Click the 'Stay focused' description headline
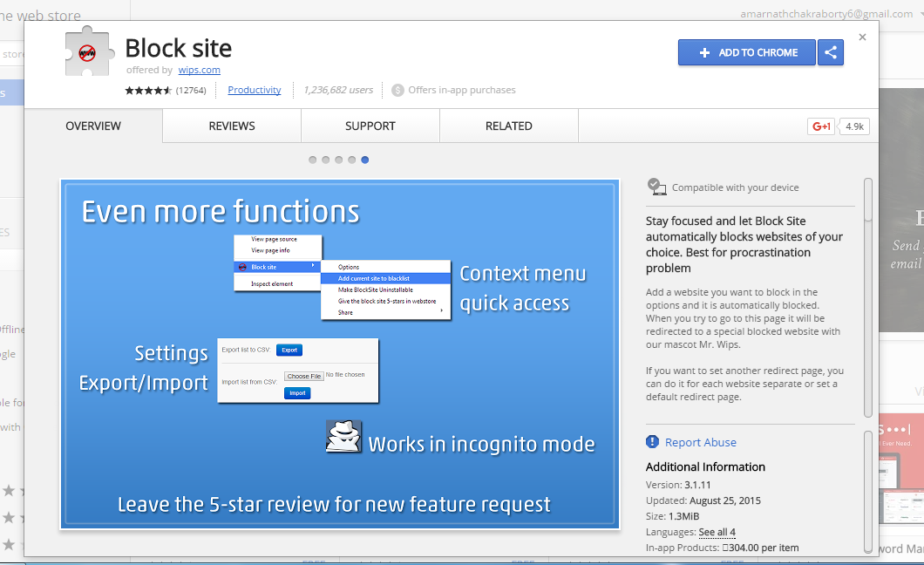This screenshot has width=924, height=565. (x=744, y=244)
